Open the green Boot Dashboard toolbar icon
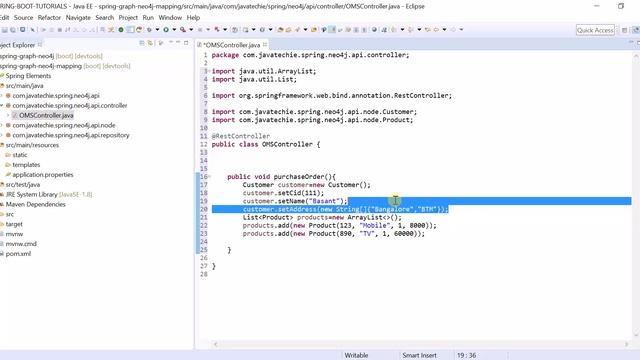 [x=121, y=29]
